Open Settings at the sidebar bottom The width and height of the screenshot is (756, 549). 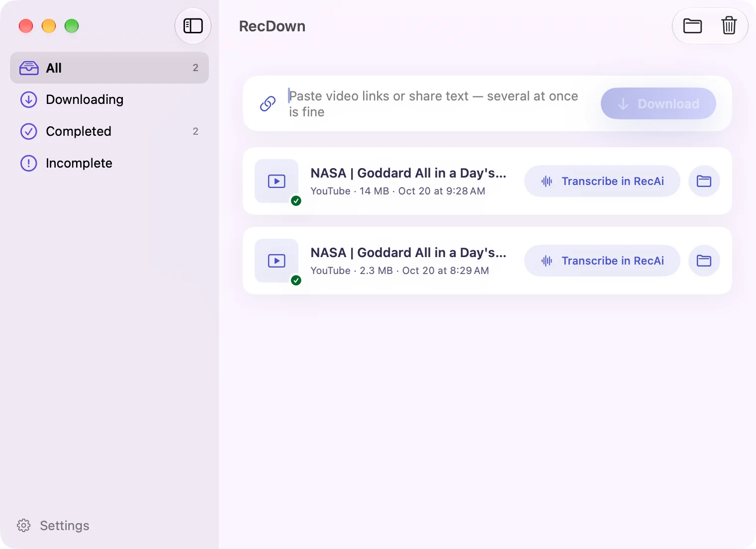pos(53,526)
